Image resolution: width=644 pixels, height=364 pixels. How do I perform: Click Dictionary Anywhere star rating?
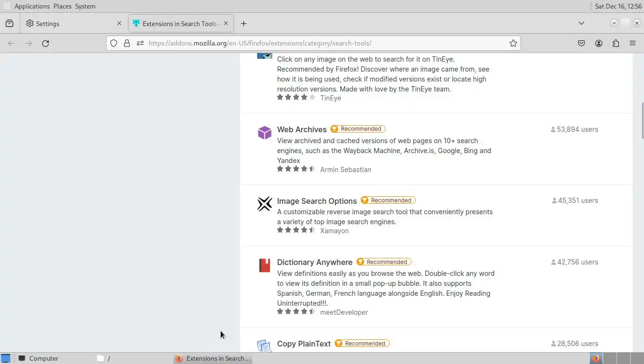[296, 311]
